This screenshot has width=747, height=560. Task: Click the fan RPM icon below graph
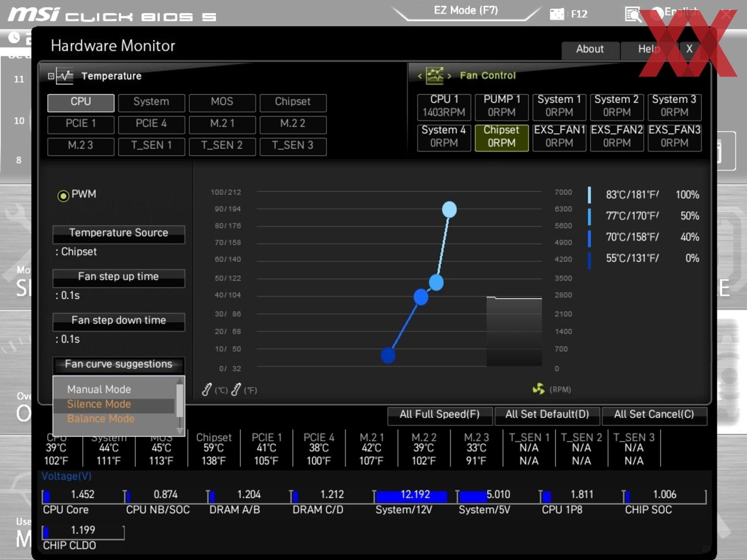[538, 389]
